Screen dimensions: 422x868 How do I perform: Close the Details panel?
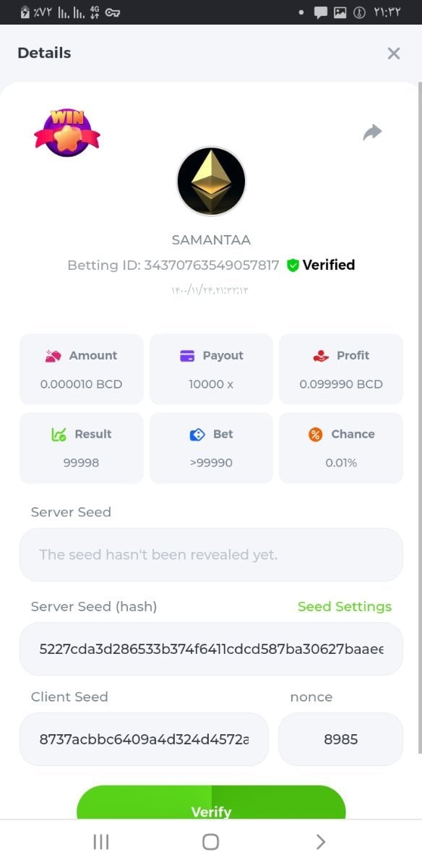click(394, 54)
